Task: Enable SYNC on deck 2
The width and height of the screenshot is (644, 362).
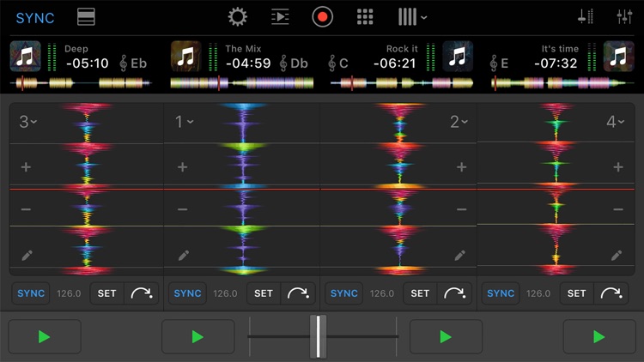Action: pyautogui.click(x=343, y=293)
